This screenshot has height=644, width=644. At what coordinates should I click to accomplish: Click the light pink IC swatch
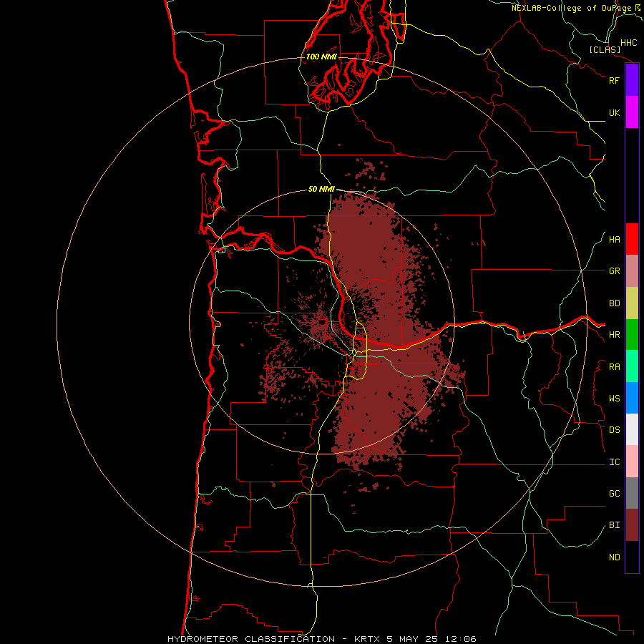click(x=632, y=462)
